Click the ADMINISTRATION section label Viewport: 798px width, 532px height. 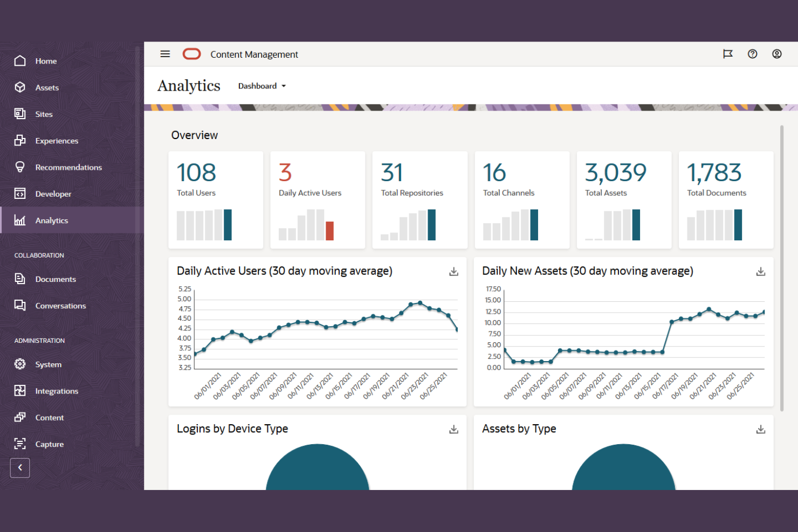pyautogui.click(x=39, y=341)
